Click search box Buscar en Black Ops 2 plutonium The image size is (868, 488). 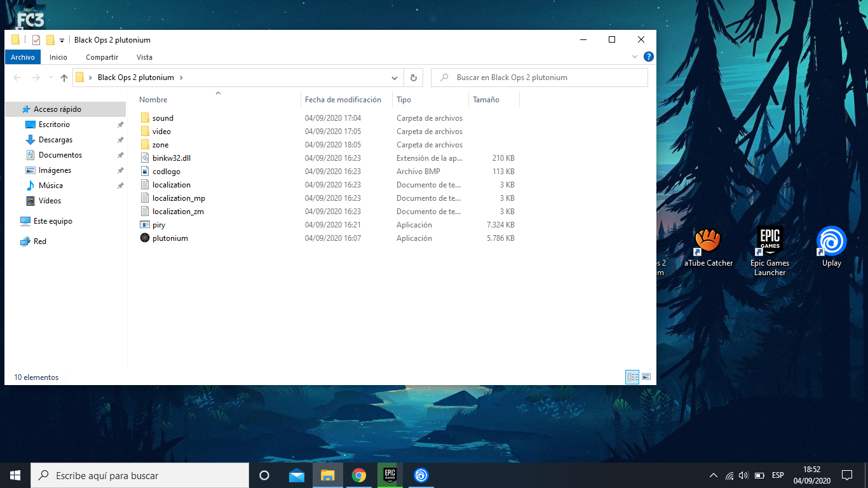click(x=539, y=78)
